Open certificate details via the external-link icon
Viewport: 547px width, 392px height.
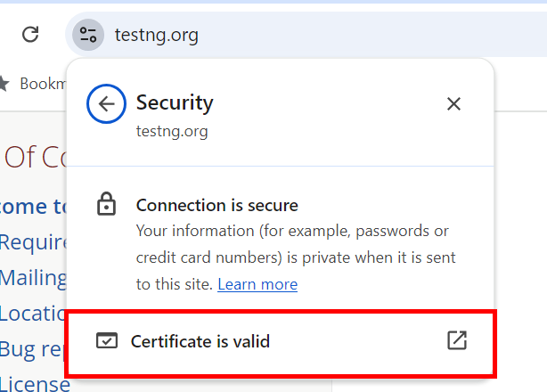pyautogui.click(x=456, y=340)
